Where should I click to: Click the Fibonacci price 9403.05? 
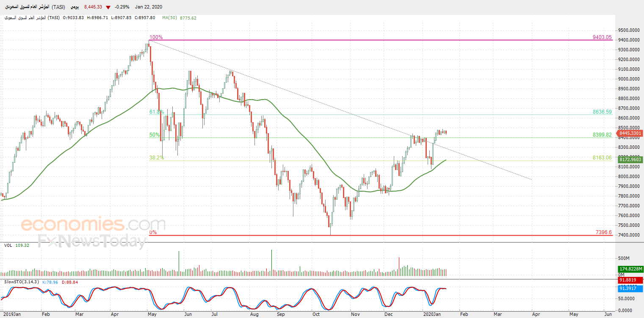coord(603,37)
